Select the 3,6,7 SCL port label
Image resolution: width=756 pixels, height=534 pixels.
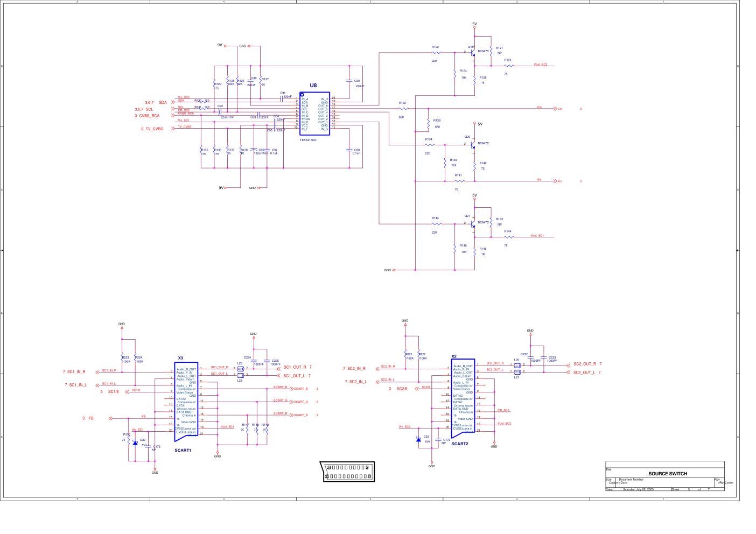point(144,109)
